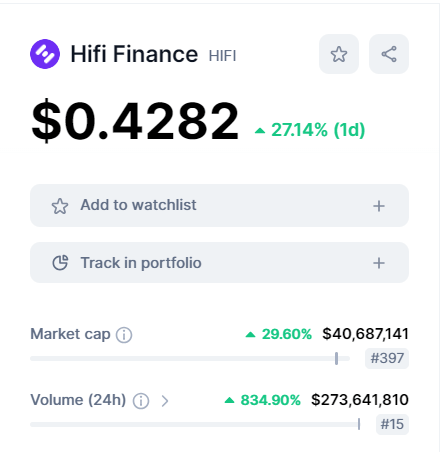Click the Add to watchlist button
This screenshot has width=440, height=452.
pyautogui.click(x=219, y=206)
